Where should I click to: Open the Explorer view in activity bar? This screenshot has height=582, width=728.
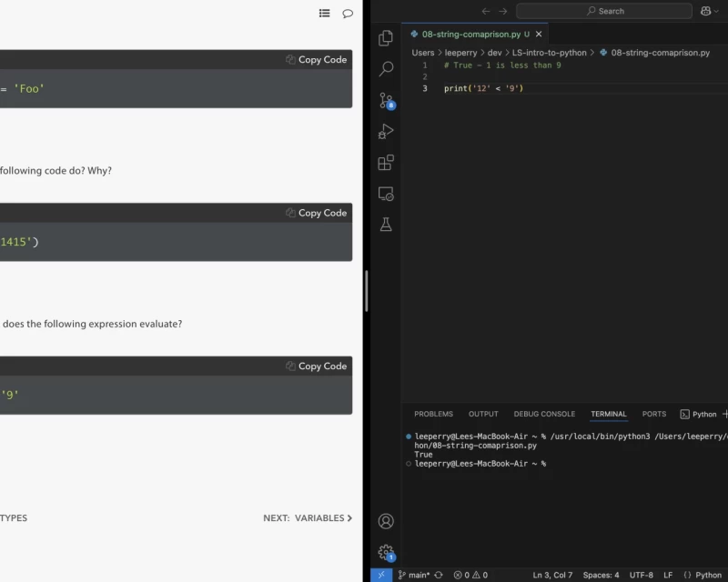point(386,37)
